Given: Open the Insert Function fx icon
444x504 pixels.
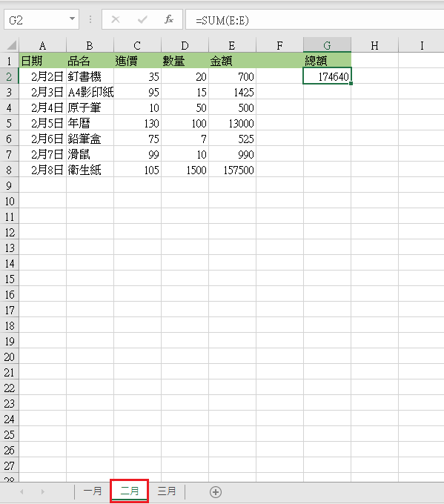Looking at the screenshot, I should point(169,19).
